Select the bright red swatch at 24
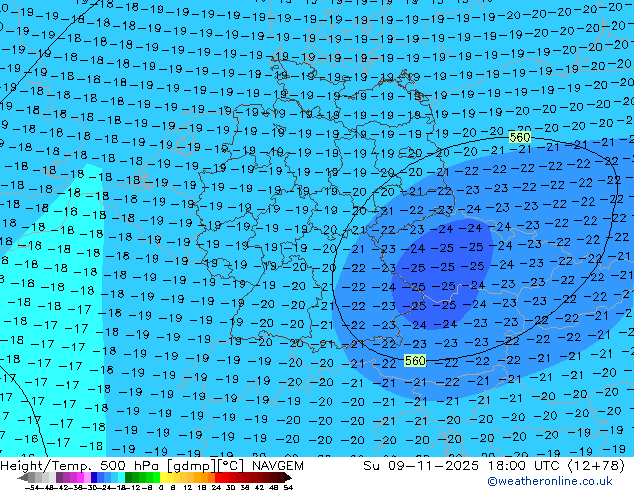The height and width of the screenshot is (490, 634). click(218, 477)
